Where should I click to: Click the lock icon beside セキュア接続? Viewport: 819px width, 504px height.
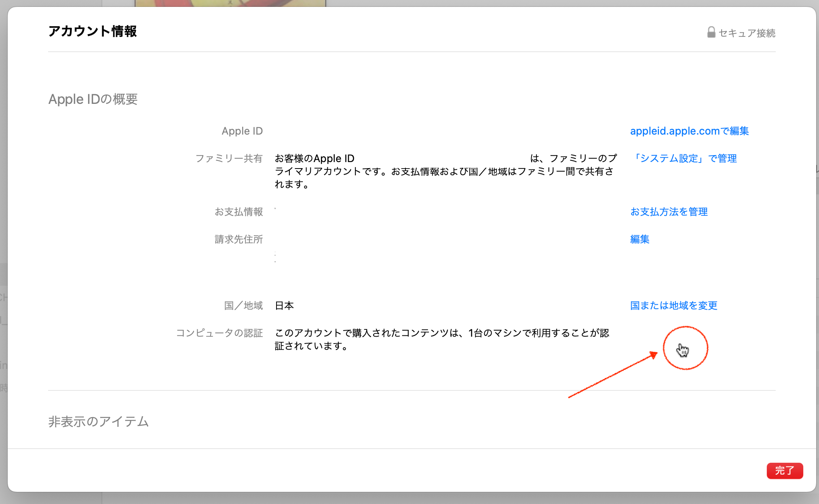click(711, 32)
